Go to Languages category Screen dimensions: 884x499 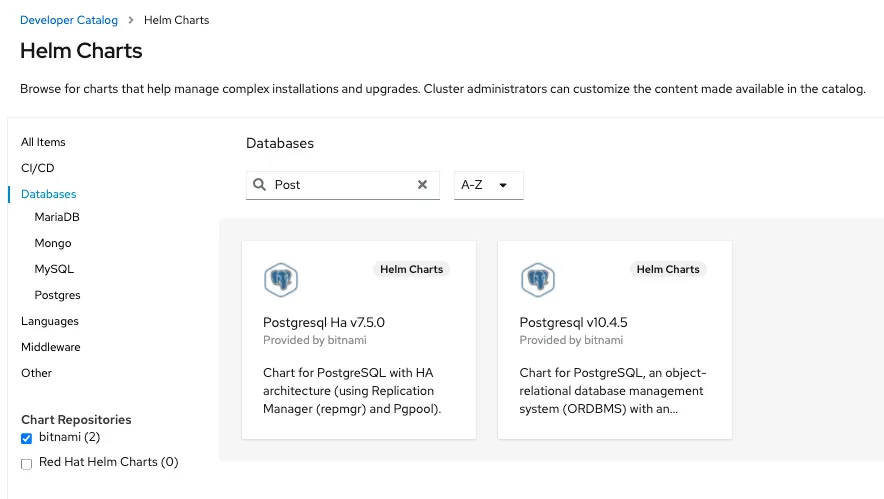(50, 321)
